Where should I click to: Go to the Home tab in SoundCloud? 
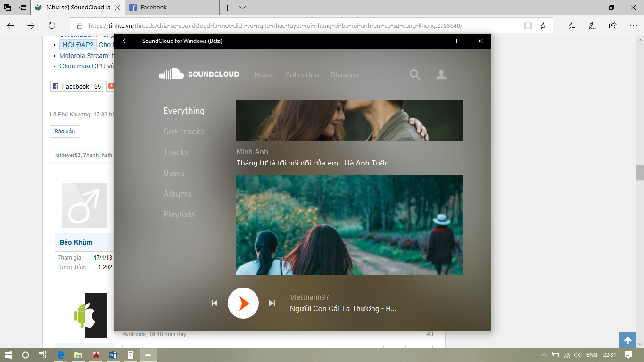264,75
